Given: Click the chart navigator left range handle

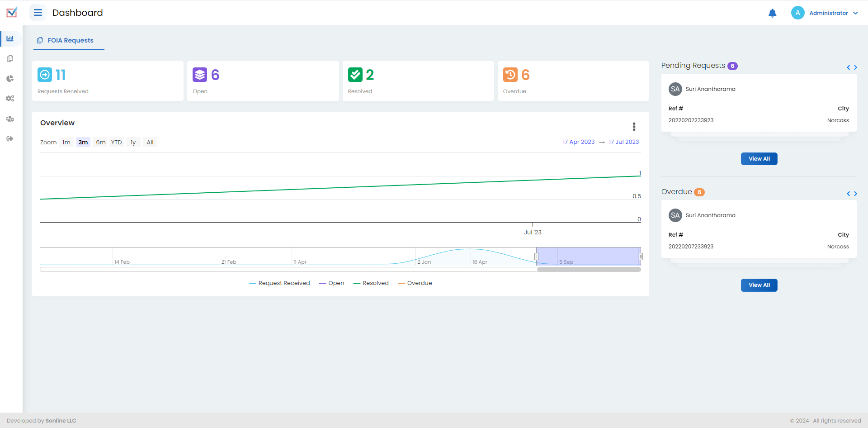Looking at the screenshot, I should 537,257.
